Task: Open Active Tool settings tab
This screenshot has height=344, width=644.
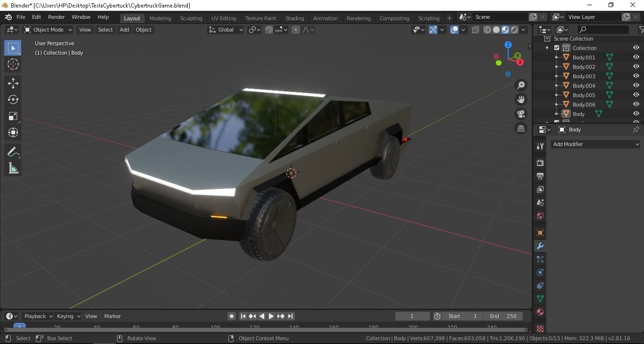Action: (x=540, y=146)
